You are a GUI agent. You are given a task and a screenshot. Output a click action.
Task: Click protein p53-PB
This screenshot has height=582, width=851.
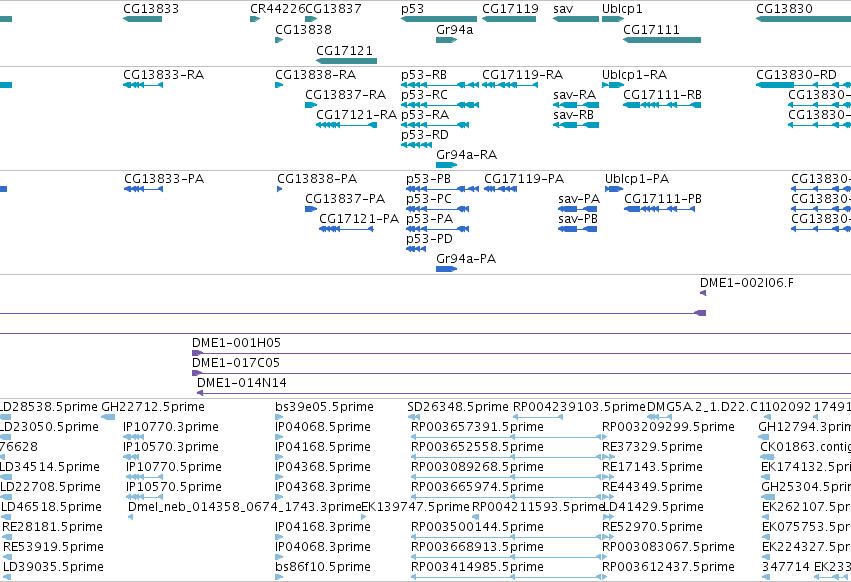point(428,179)
